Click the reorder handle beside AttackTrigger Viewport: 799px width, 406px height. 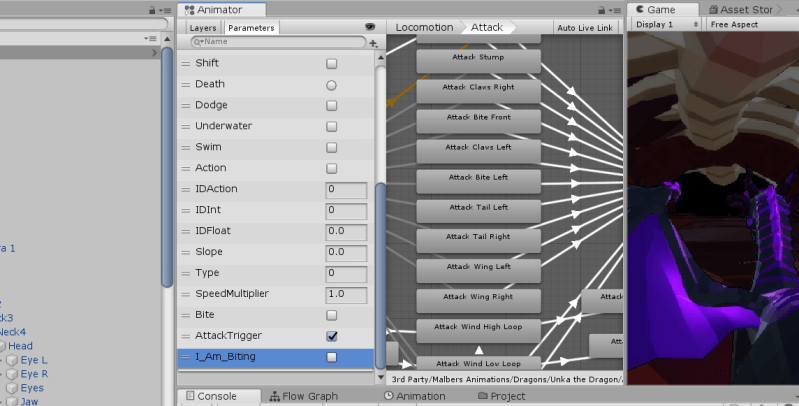point(185,336)
